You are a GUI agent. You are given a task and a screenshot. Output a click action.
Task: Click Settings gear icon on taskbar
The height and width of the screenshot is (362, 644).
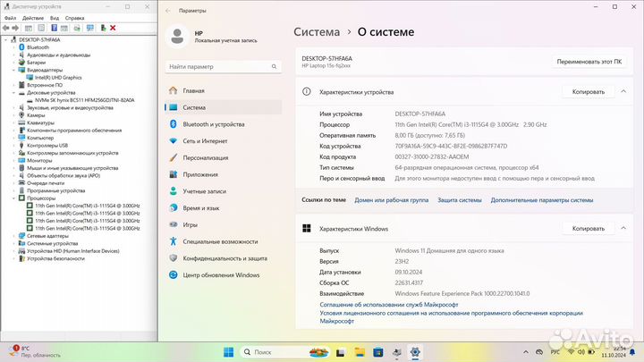415,352
